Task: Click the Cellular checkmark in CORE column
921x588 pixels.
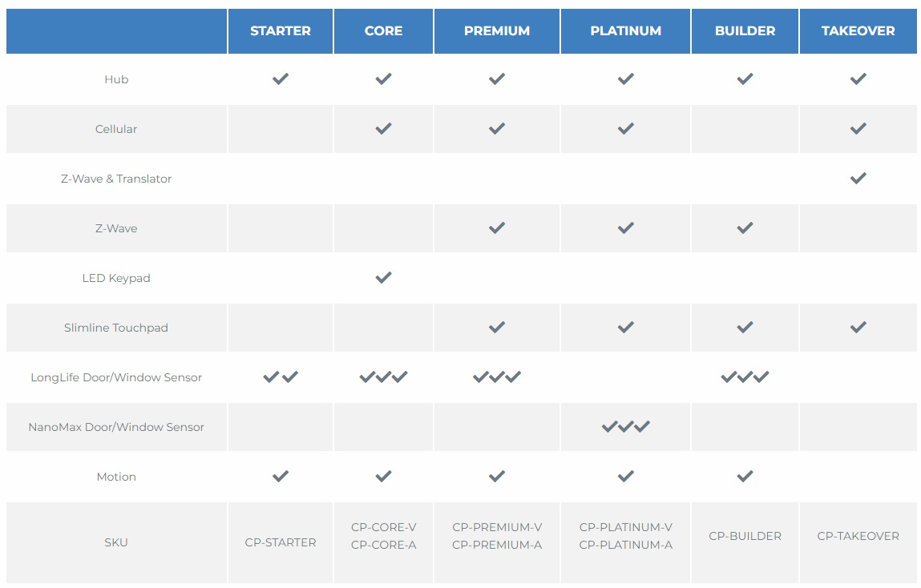Action: click(384, 128)
